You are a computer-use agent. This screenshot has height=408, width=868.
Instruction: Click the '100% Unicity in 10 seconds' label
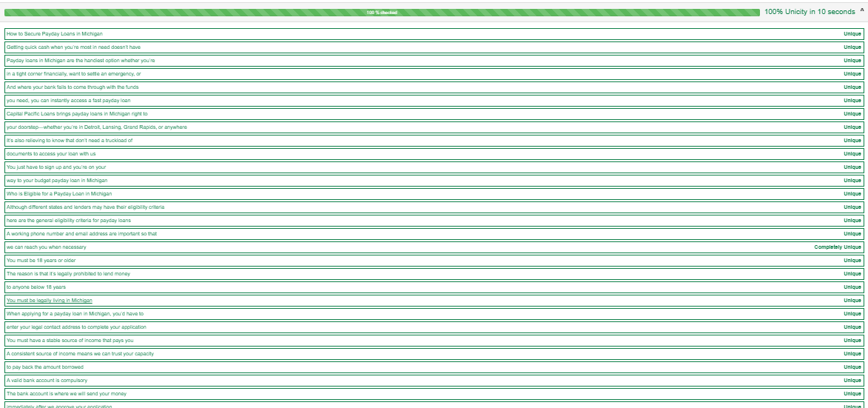tap(810, 12)
